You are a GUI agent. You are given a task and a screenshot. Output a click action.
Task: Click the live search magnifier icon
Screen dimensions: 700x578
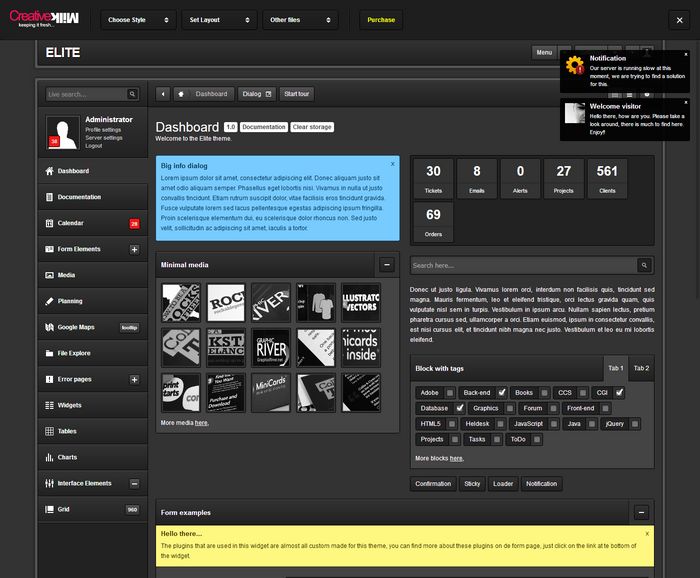132,94
